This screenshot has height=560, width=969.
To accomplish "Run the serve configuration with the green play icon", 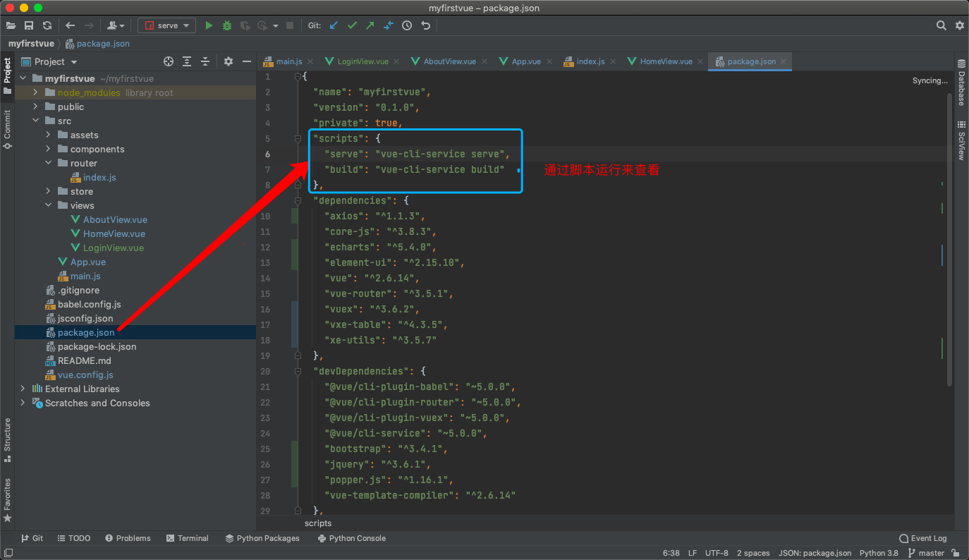I will [x=209, y=25].
